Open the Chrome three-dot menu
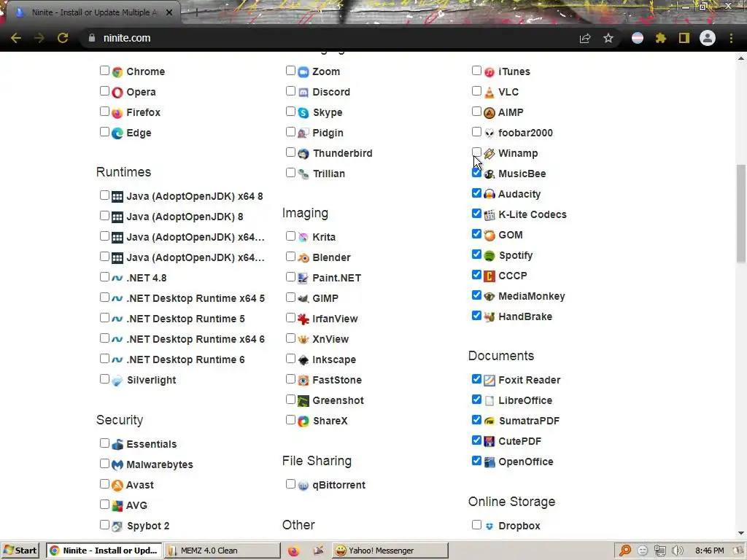The image size is (747, 560). coord(731,38)
